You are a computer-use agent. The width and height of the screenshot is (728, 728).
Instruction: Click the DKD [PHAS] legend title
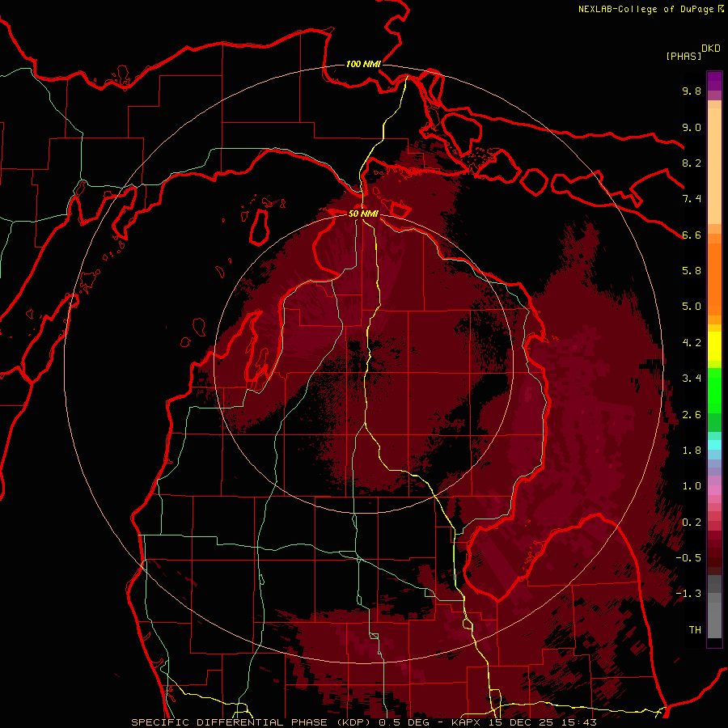coord(692,53)
